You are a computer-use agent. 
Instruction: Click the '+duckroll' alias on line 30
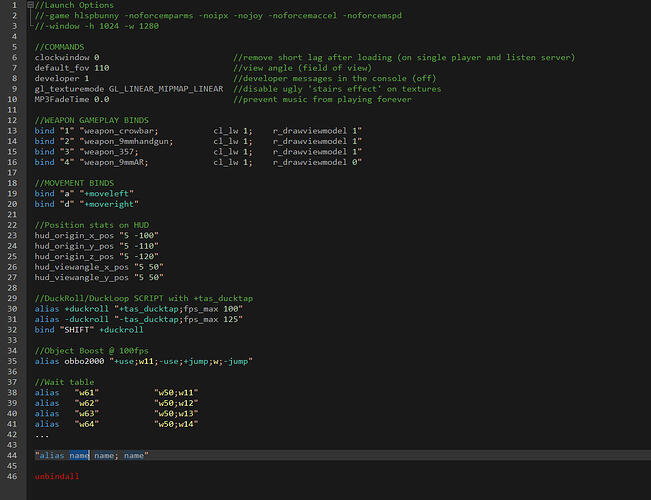[86, 309]
